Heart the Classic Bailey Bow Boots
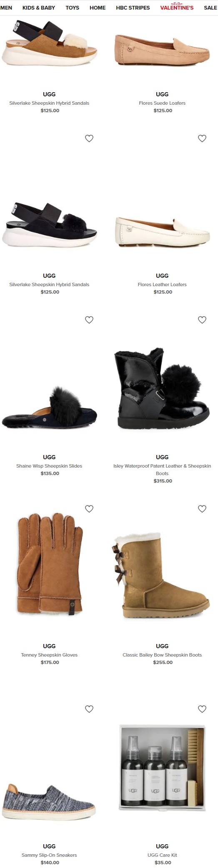 (x=202, y=508)
